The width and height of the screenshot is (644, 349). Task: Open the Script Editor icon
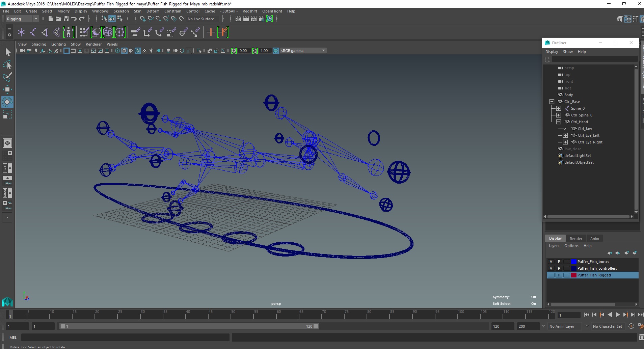point(641,338)
